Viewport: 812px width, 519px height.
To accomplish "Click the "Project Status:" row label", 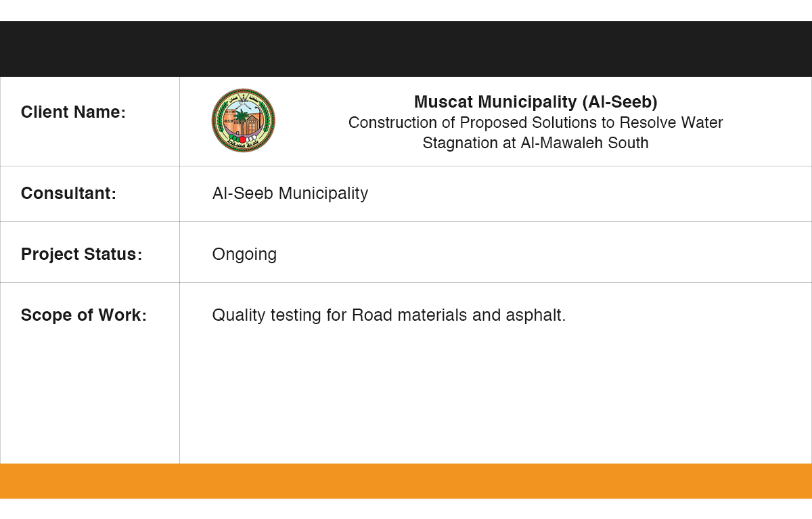I will (81, 254).
